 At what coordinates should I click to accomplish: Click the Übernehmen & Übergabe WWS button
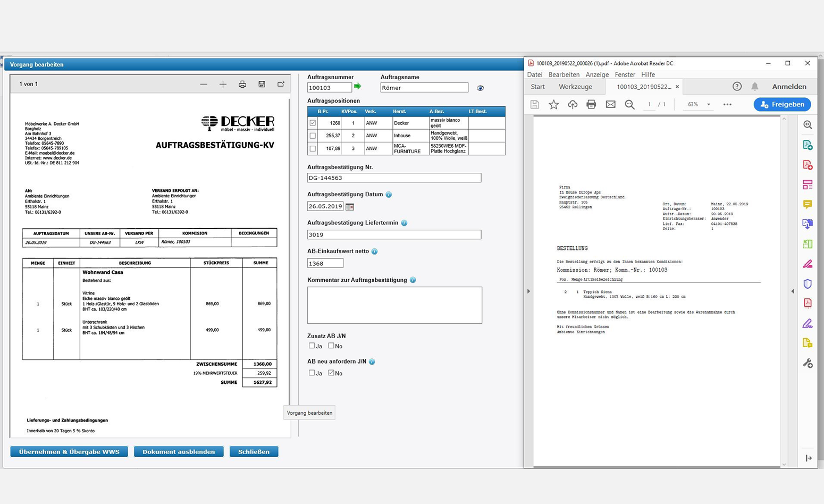(x=69, y=452)
